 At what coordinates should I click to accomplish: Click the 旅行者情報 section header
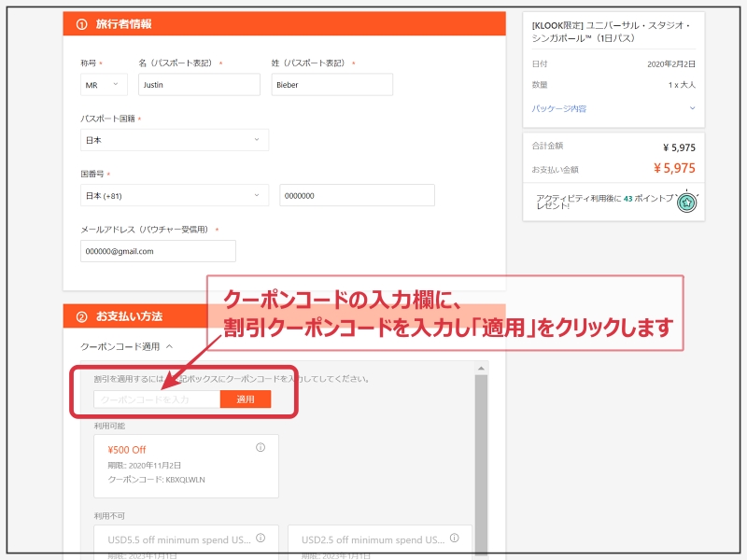point(285,24)
